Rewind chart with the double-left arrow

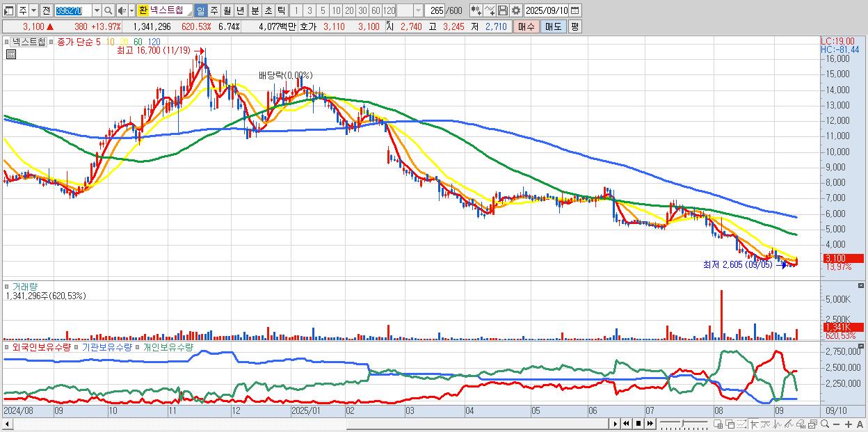pos(627,424)
